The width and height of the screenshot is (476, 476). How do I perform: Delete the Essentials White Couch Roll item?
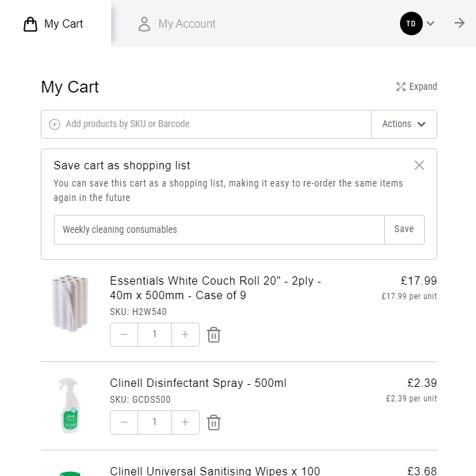214,335
